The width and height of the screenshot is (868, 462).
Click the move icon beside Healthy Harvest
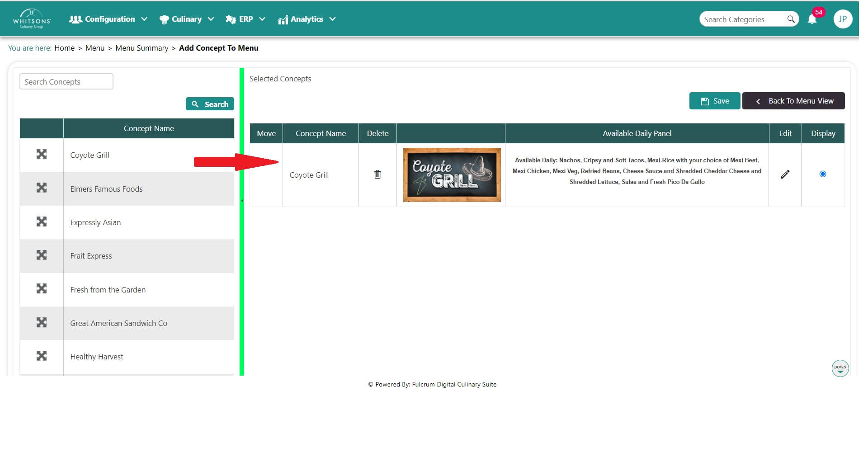[42, 356]
